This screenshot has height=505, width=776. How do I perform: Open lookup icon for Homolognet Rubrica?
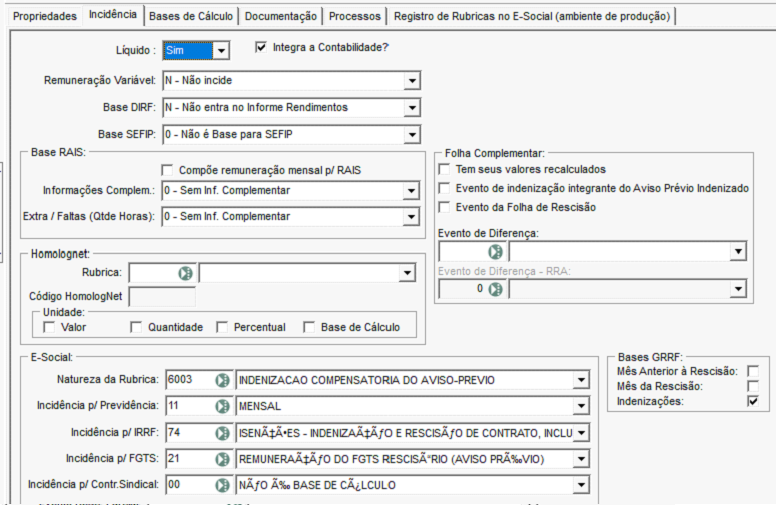(186, 273)
